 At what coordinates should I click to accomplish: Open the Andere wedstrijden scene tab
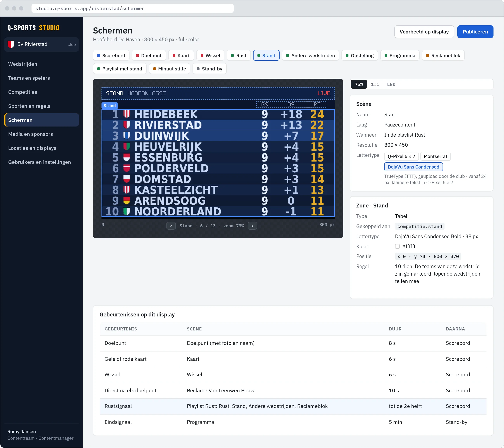coord(310,55)
